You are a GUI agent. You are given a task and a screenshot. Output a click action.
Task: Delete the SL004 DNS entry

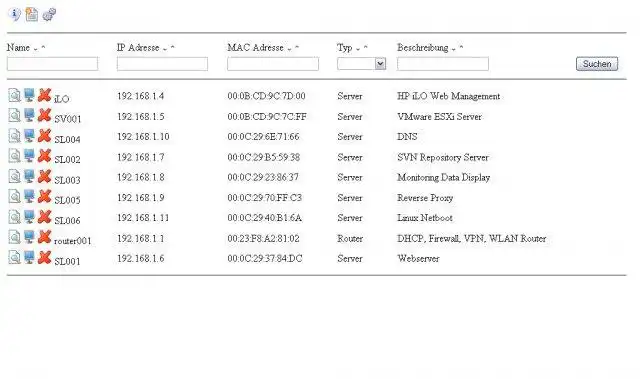click(x=44, y=135)
